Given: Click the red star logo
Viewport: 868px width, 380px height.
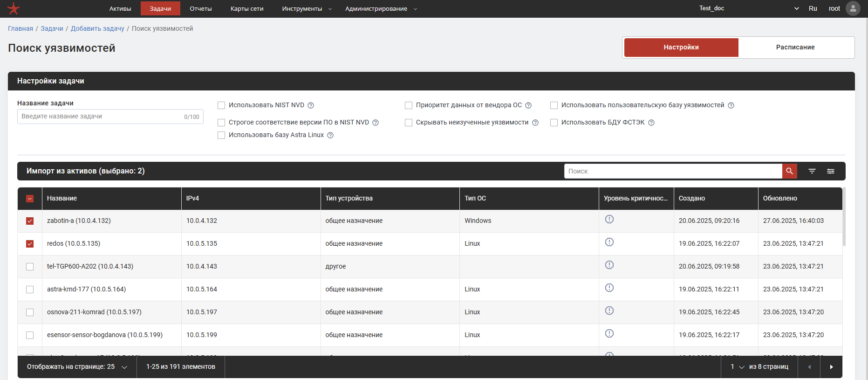Looking at the screenshot, I should click(14, 8).
